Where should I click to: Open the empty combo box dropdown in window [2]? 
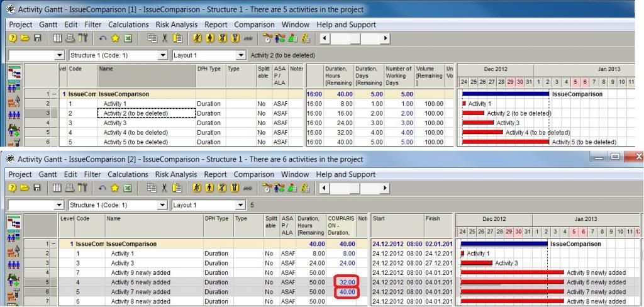[x=60, y=204]
